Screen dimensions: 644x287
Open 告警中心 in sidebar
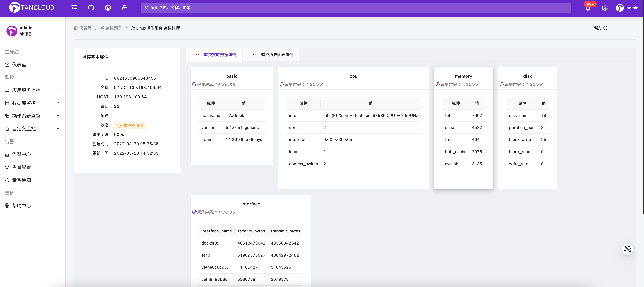pyautogui.click(x=22, y=154)
